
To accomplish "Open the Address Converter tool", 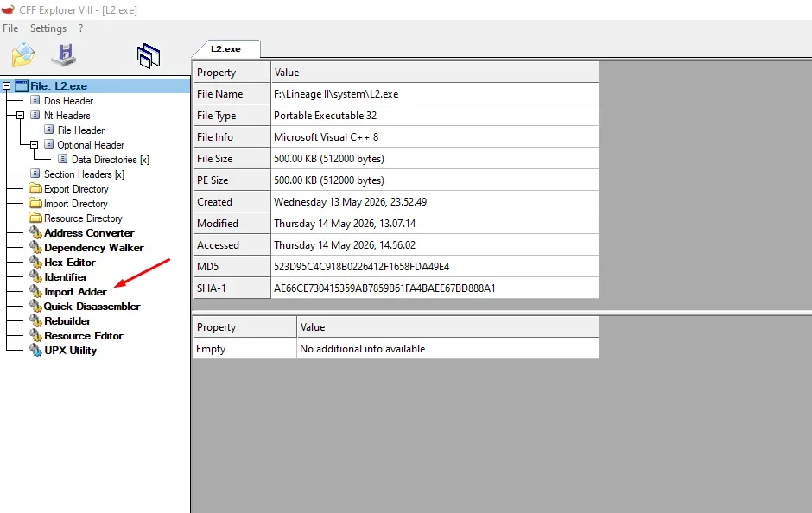I will point(89,233).
